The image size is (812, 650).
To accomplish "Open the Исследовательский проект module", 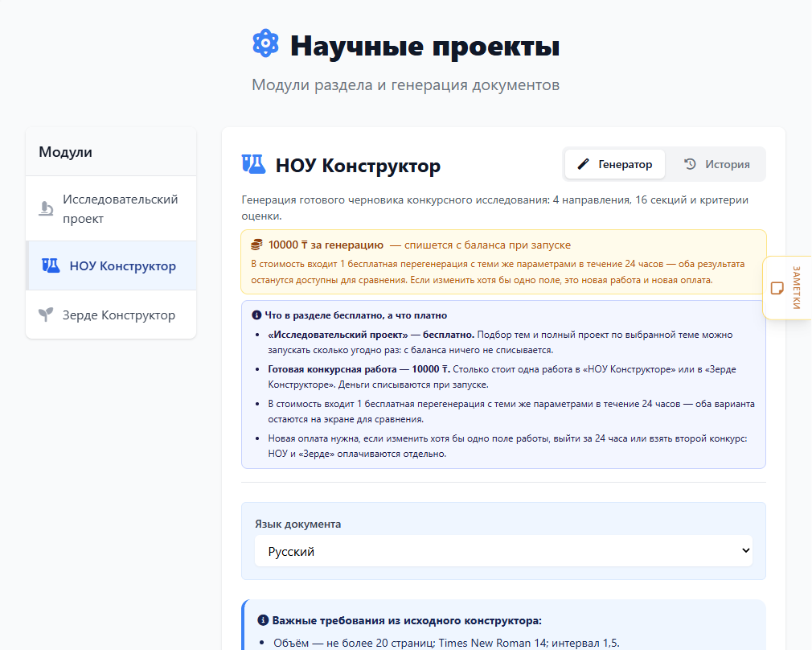I will [111, 209].
